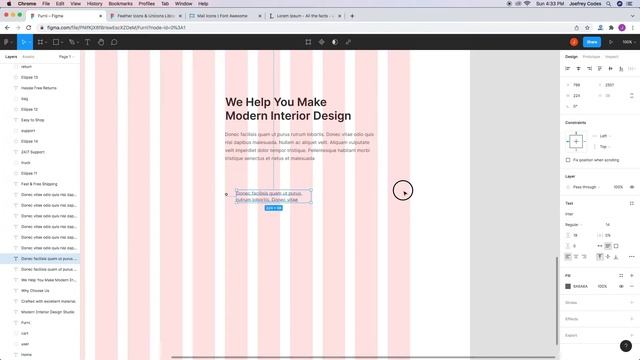The height and width of the screenshot is (360, 640).
Task: Switch to the Prototype tab
Action: (x=591, y=57)
